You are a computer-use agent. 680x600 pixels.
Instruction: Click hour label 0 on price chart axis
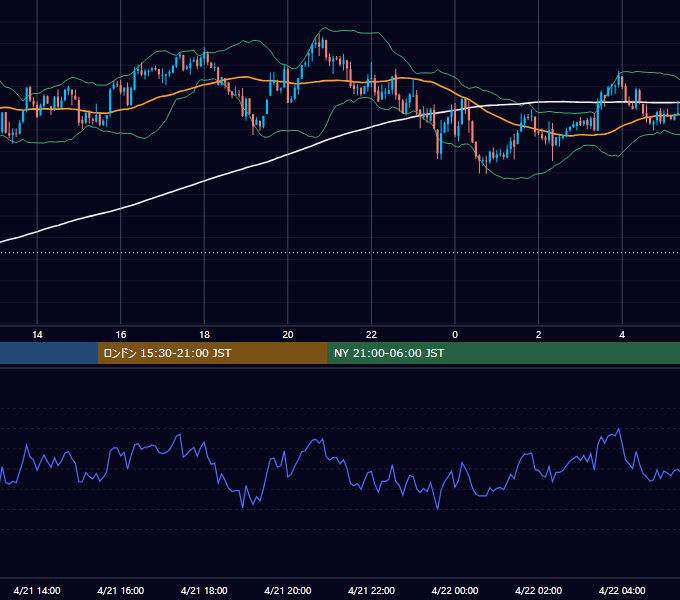(x=455, y=335)
